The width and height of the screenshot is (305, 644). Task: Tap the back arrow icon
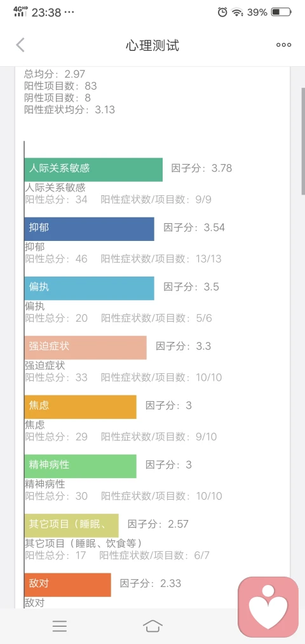pos(20,45)
